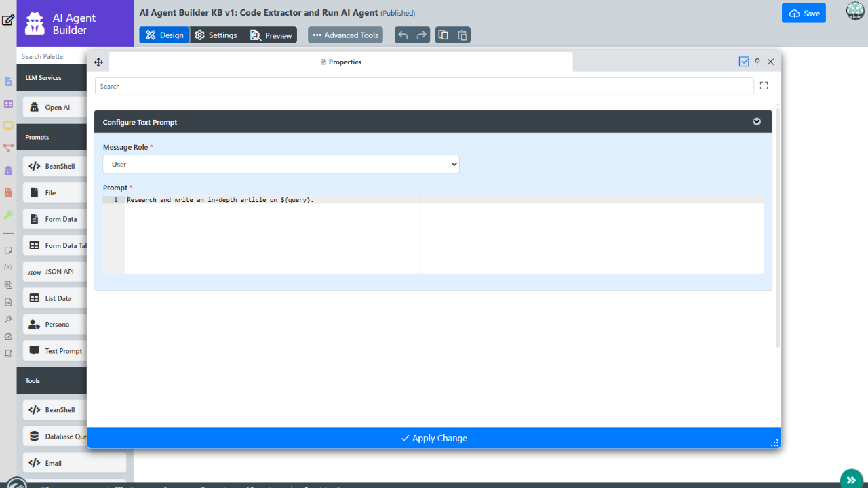Click the Save button
868x488 pixels.
pos(804,14)
